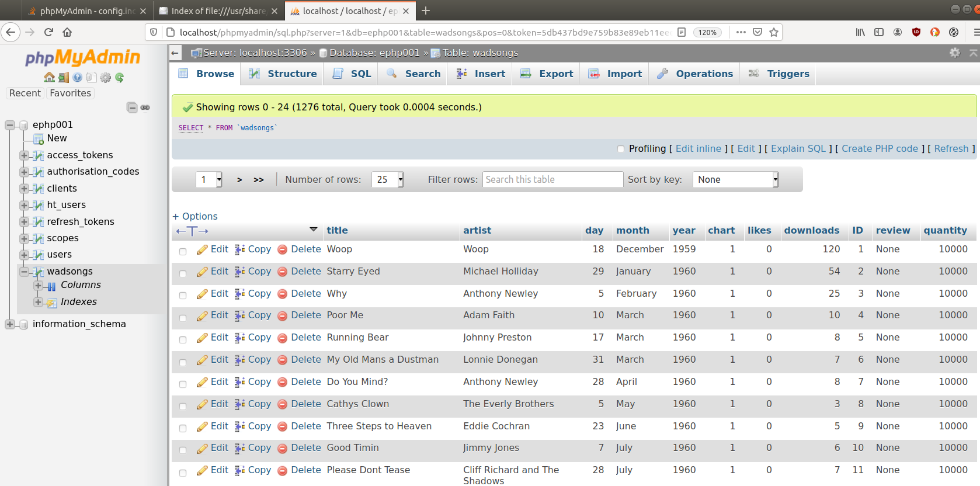The width and height of the screenshot is (980, 486).
Task: Open the navigation settings gear icon
Action: click(x=105, y=77)
